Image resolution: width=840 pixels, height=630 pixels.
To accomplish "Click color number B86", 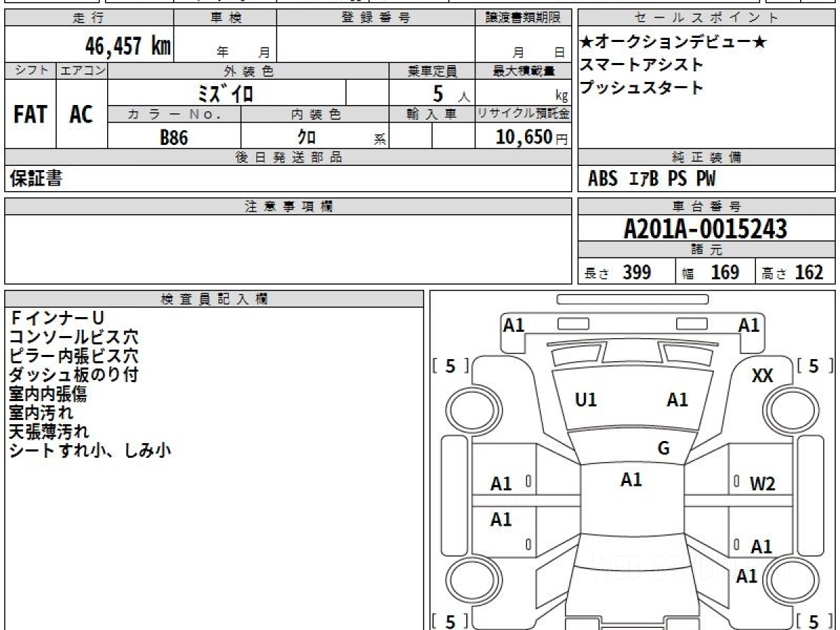I will [x=174, y=137].
